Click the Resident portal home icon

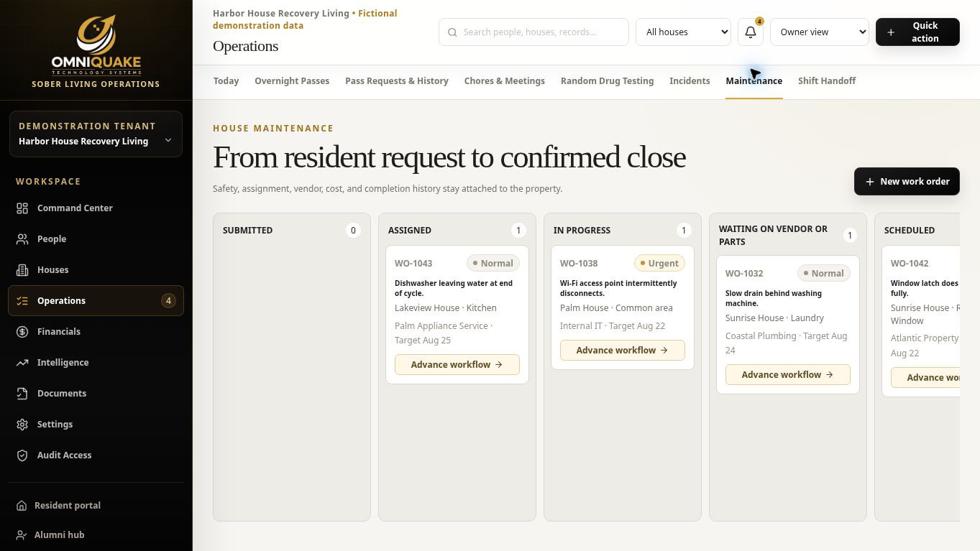[22, 506]
